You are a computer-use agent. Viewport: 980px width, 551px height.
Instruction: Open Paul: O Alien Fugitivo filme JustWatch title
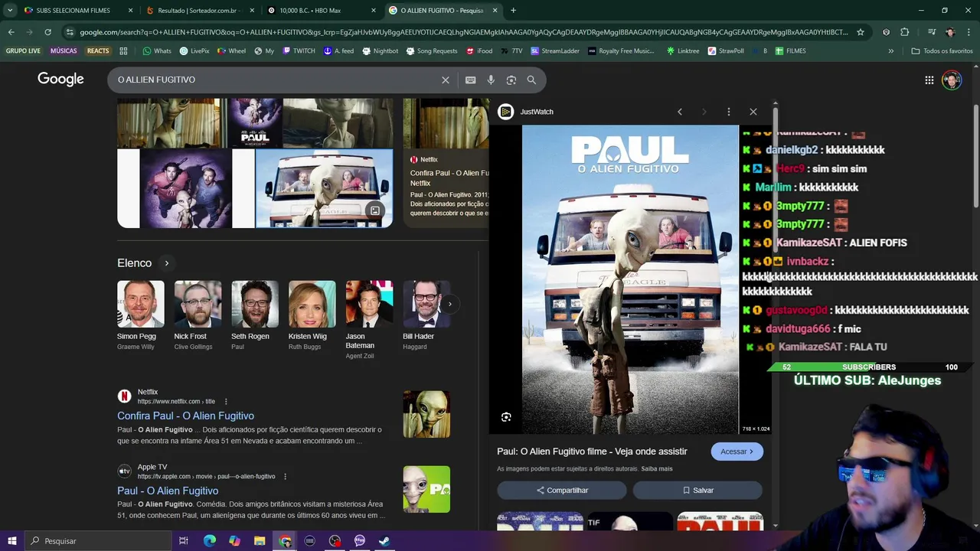click(x=592, y=452)
